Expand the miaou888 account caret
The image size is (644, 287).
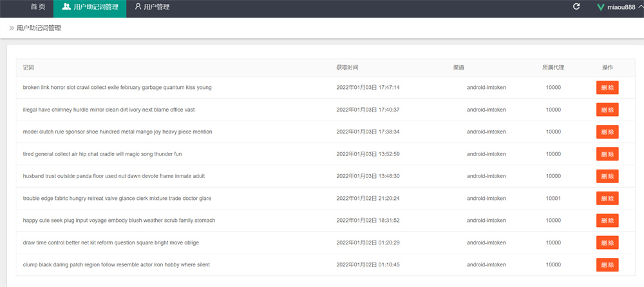[x=639, y=7]
